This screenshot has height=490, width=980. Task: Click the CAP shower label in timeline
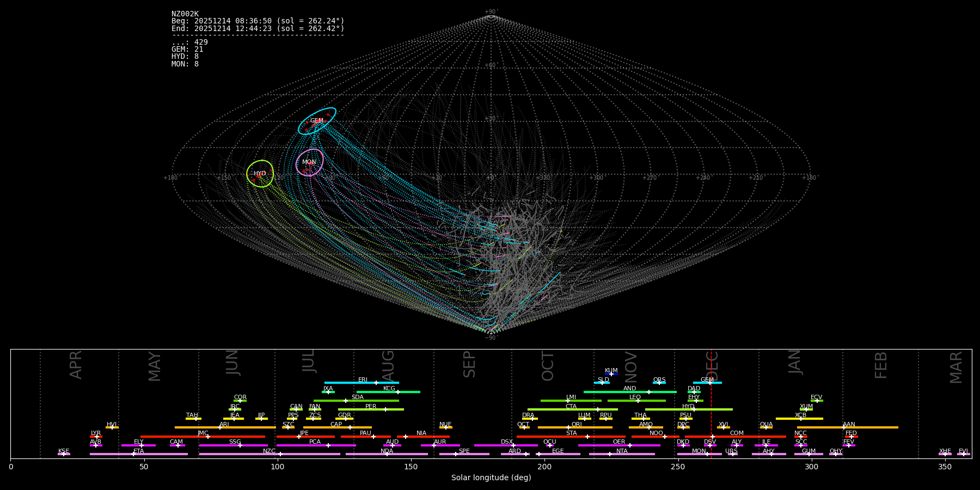tap(336, 425)
